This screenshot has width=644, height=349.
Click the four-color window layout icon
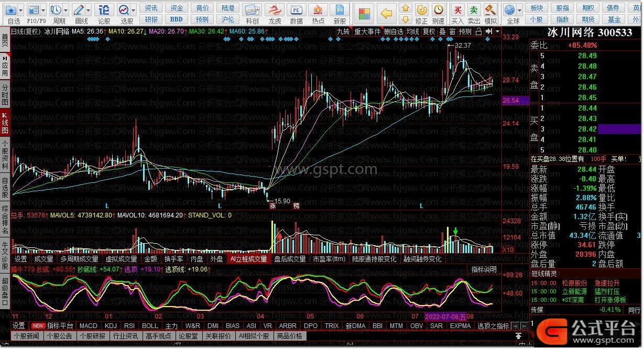click(x=364, y=13)
